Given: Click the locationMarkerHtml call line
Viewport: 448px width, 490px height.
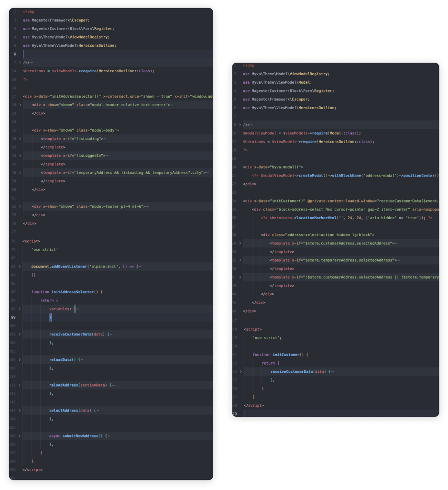Looking at the screenshot, I should (347, 218).
